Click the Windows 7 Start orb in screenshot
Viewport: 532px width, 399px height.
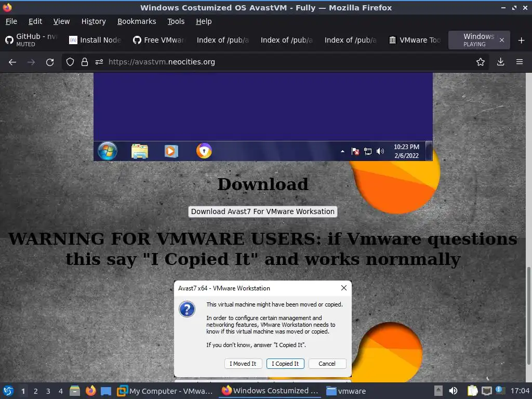click(x=108, y=151)
